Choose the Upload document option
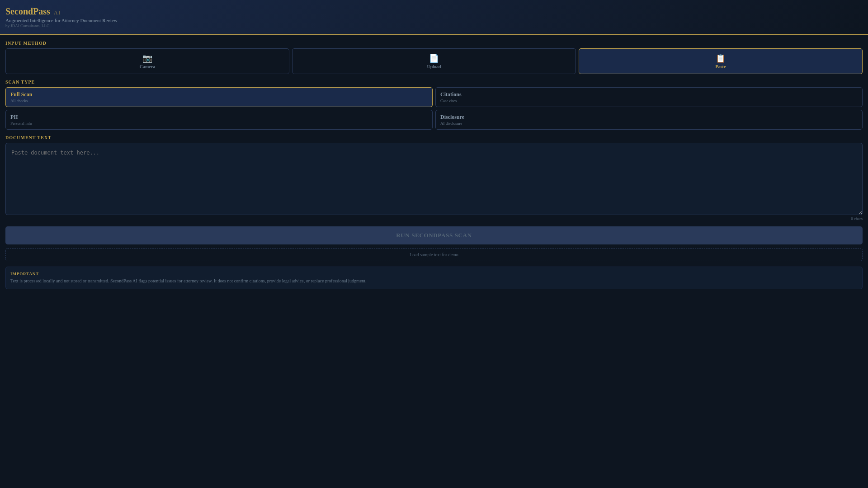Viewport: 868px width, 488px height. [x=434, y=61]
